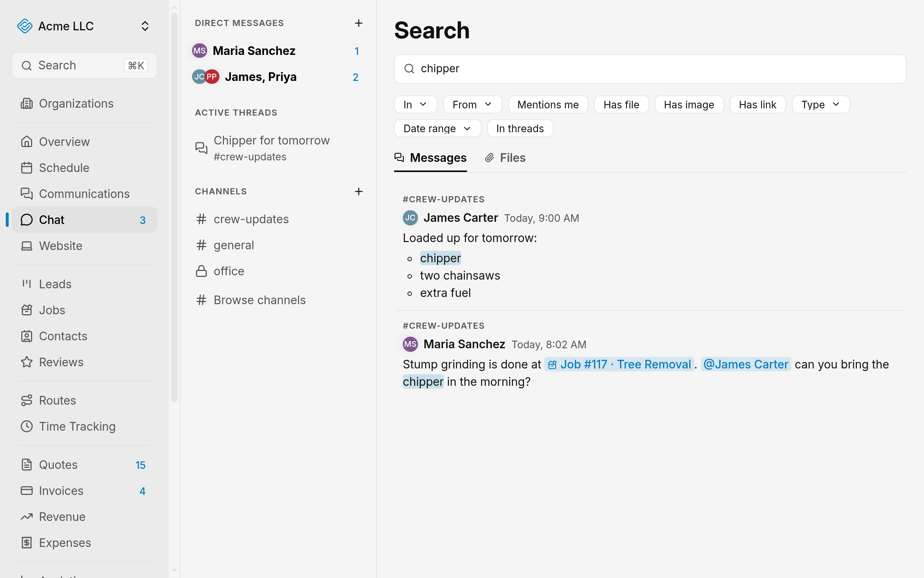
Task: Open the James, Priya group conversation
Action: (278, 77)
